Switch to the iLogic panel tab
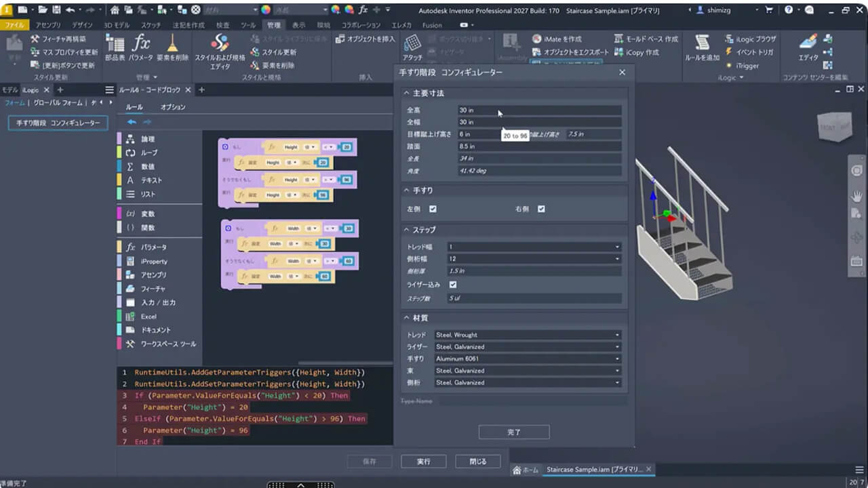The image size is (868, 488). [x=31, y=89]
